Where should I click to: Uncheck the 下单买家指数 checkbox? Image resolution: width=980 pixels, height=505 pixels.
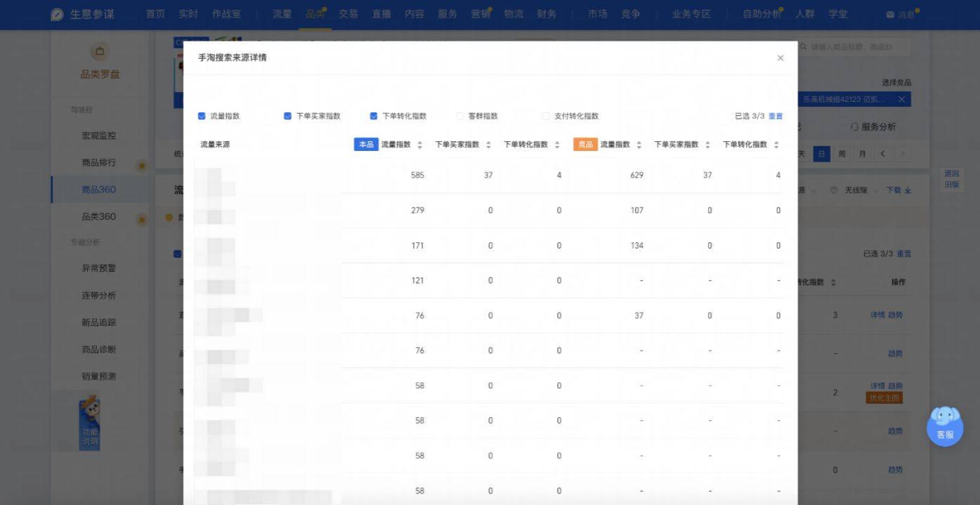tap(287, 116)
